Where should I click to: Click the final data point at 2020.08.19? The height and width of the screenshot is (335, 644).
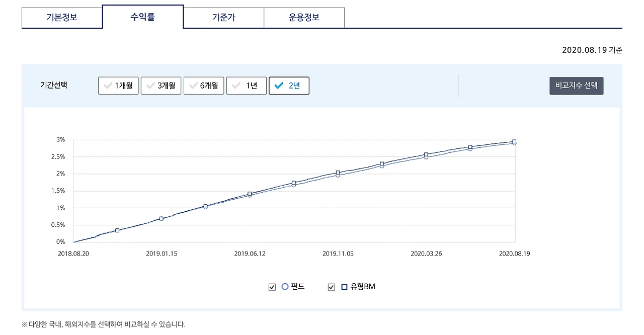[x=514, y=142]
